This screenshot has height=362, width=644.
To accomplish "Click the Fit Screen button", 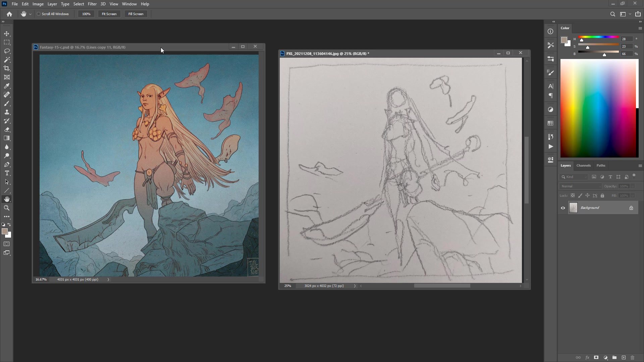I will [109, 14].
